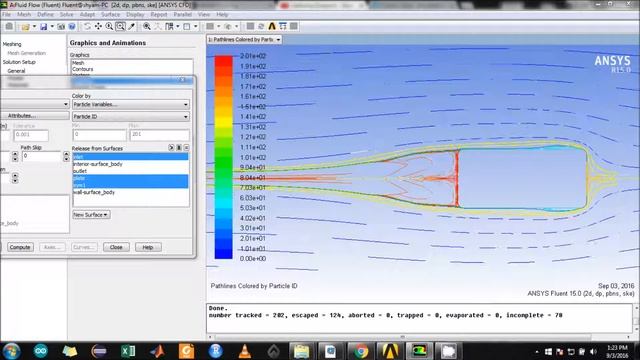
Task: Open Excel from the taskbar
Action: [x=128, y=351]
